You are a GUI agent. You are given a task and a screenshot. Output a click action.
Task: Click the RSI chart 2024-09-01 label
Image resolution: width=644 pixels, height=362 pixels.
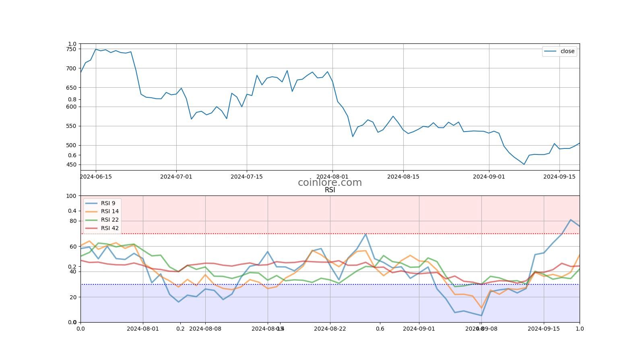point(419,329)
